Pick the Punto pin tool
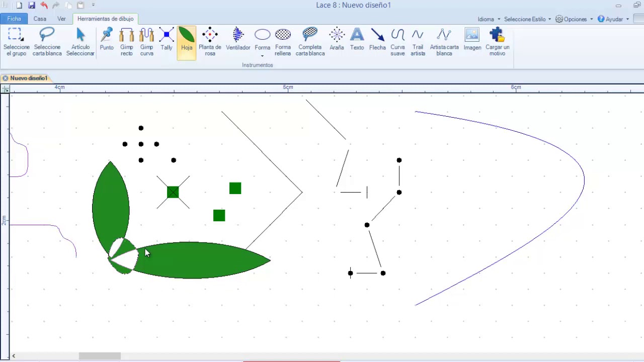644x362 pixels. tap(107, 40)
